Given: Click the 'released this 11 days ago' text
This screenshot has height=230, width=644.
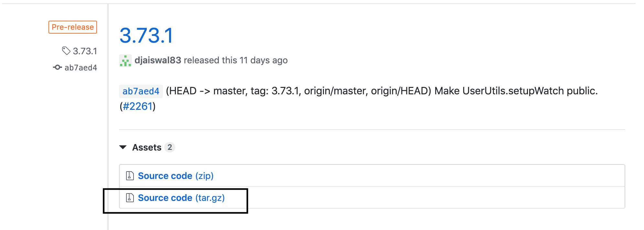Looking at the screenshot, I should coord(236,60).
